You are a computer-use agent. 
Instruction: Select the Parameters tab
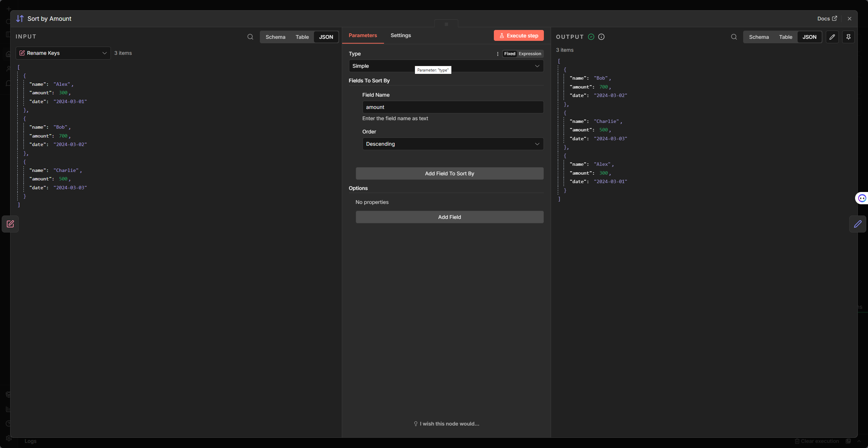(x=363, y=35)
